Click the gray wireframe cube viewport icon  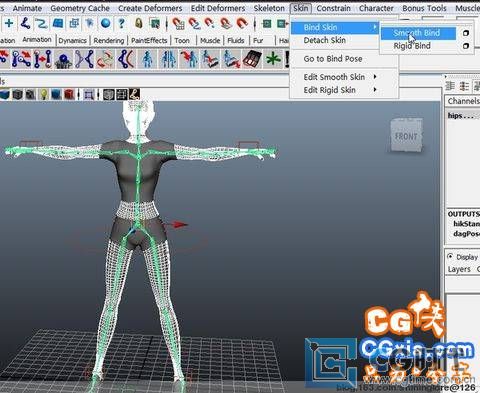(17, 94)
